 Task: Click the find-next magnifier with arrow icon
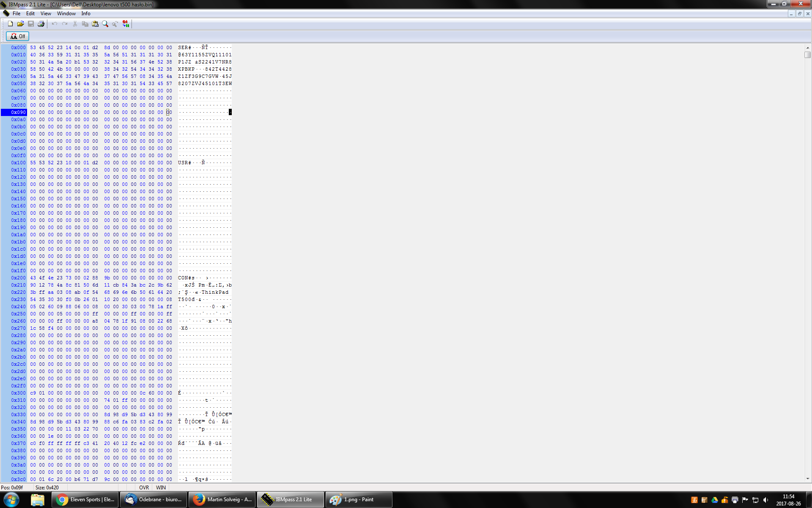tap(115, 24)
